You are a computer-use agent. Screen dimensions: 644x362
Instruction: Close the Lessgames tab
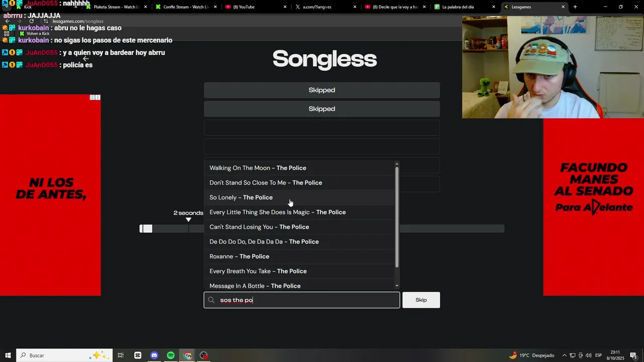click(x=563, y=7)
